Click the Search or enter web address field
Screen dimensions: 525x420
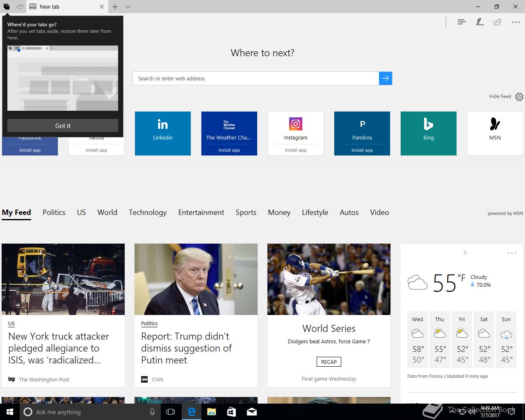pyautogui.click(x=256, y=78)
